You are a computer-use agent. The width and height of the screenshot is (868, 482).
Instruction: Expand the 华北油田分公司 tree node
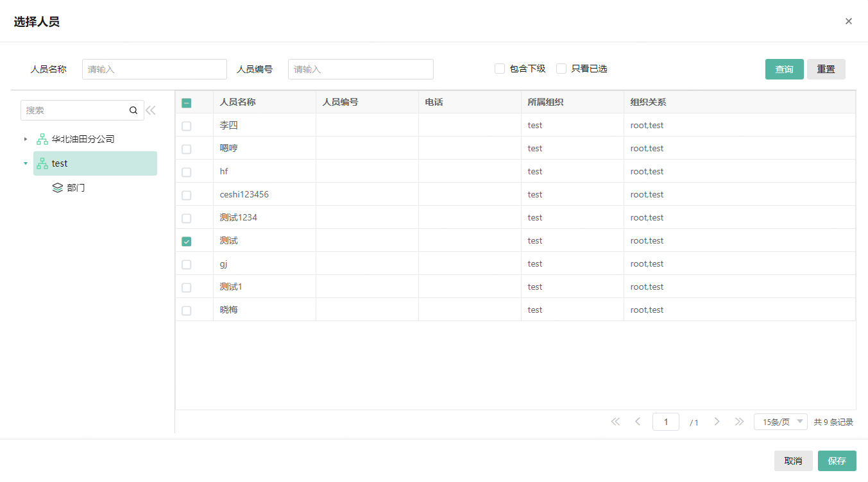(x=26, y=138)
